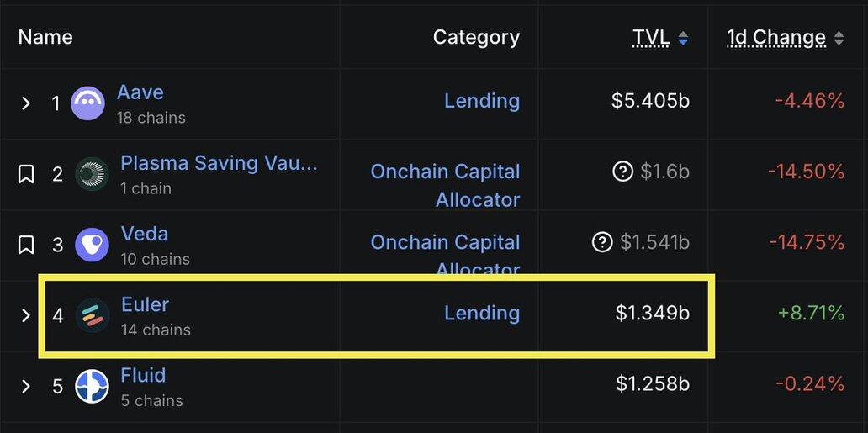Bookmark the Veda protocol row
868x433 pixels.
coord(26,245)
